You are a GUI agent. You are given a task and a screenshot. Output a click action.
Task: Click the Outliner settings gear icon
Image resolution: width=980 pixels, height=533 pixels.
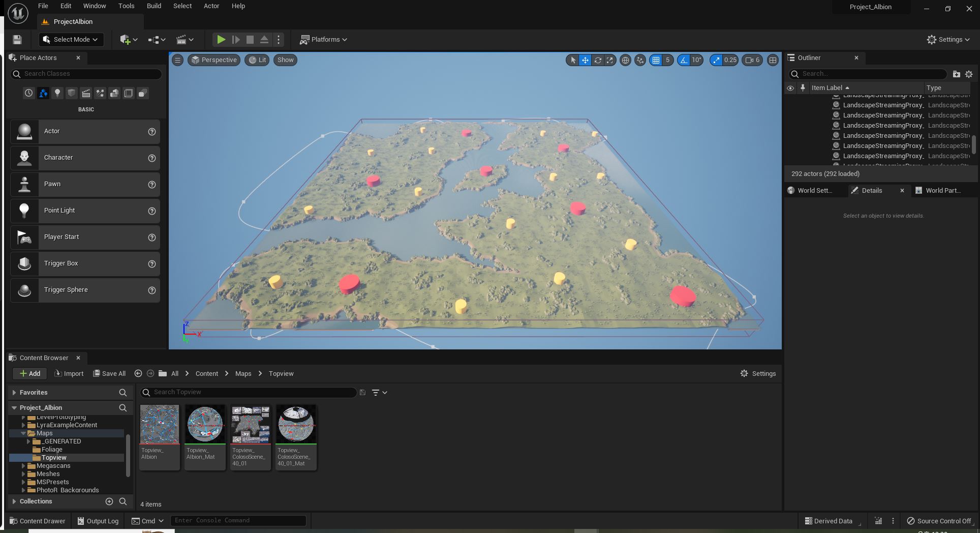point(969,74)
